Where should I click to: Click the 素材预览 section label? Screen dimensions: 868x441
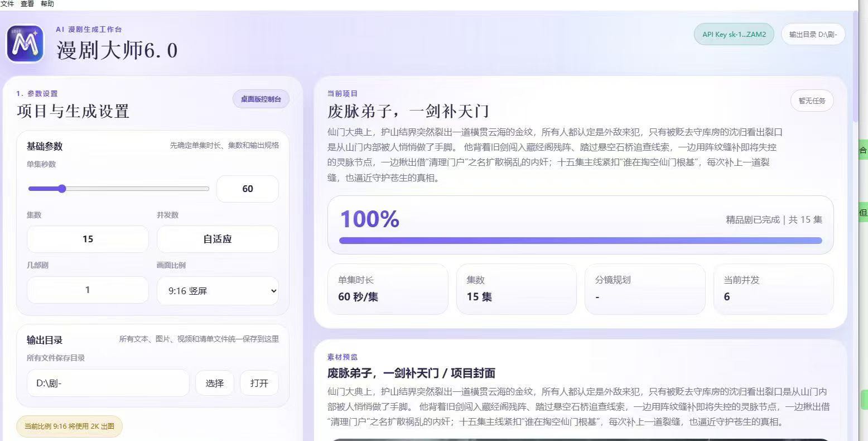click(343, 357)
